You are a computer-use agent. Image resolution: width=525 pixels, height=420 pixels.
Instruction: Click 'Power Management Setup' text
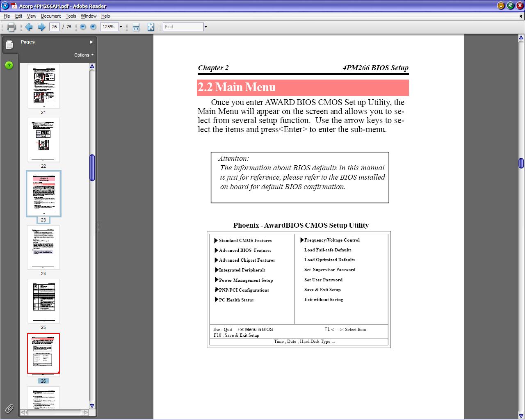tap(246, 280)
